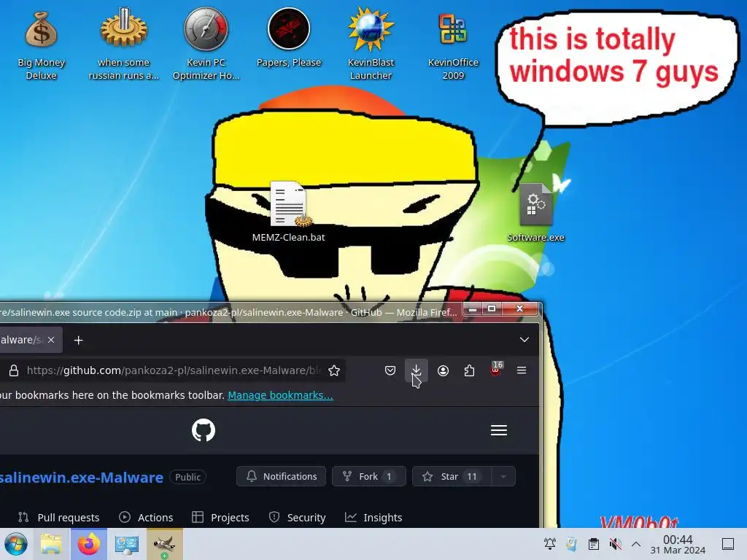The image size is (747, 560).
Task: Expand the list all tabs chevron
Action: click(x=524, y=340)
